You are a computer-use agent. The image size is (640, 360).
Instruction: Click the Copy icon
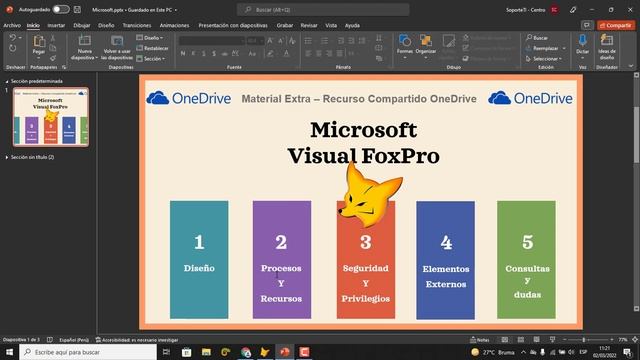pyautogui.click(x=53, y=48)
